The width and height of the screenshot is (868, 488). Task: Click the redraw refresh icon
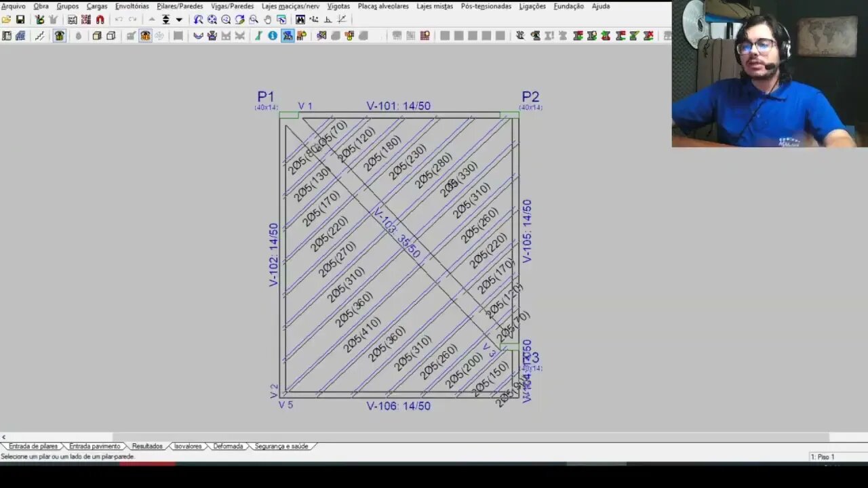(239, 20)
